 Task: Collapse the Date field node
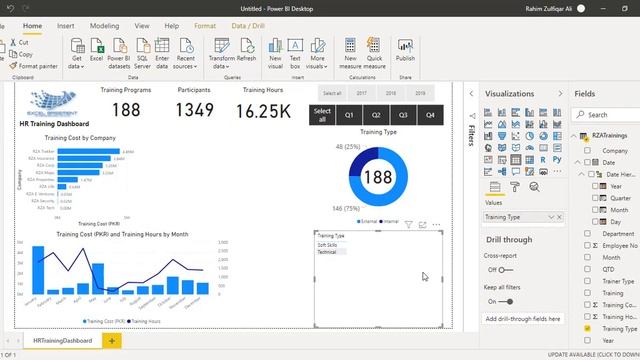point(578,162)
